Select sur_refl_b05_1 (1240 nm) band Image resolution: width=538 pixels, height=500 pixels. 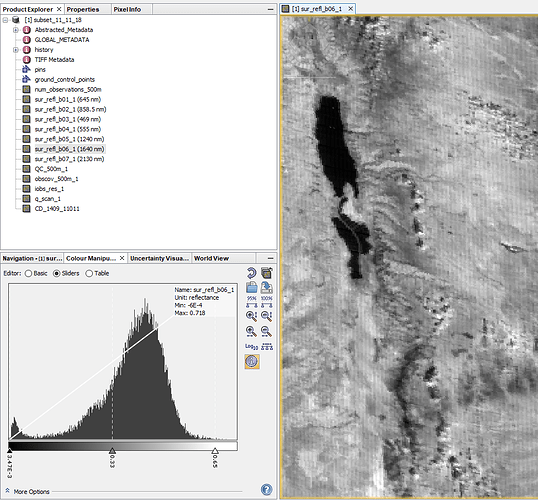(69, 140)
